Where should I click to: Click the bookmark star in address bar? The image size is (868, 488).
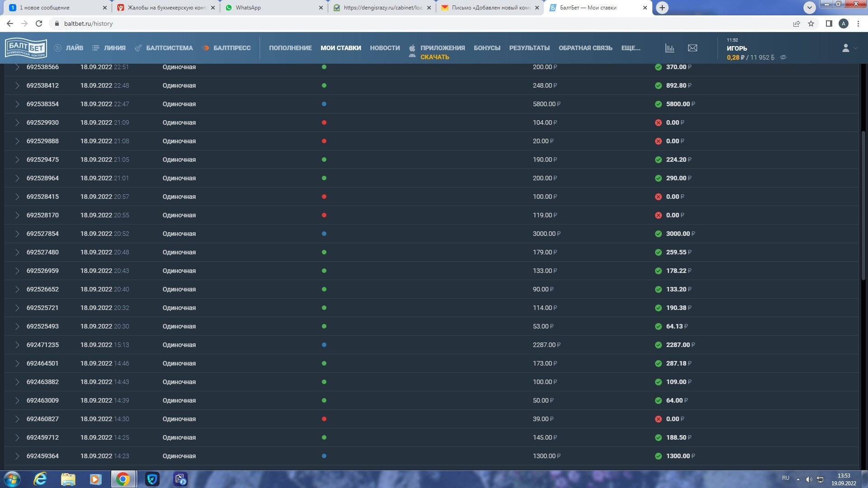pos(811,23)
